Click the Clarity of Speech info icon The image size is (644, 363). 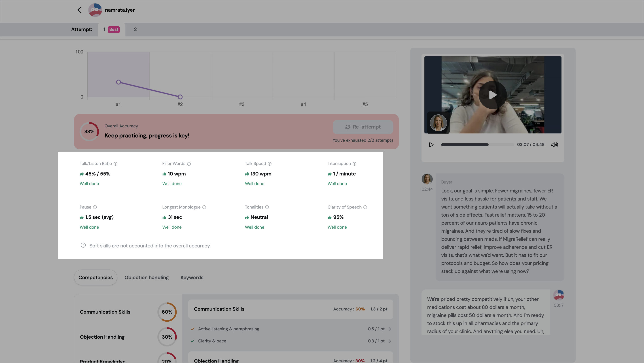tap(365, 207)
